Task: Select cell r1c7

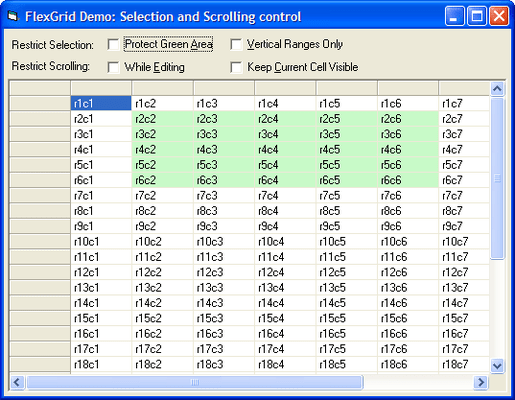Action: (x=464, y=103)
